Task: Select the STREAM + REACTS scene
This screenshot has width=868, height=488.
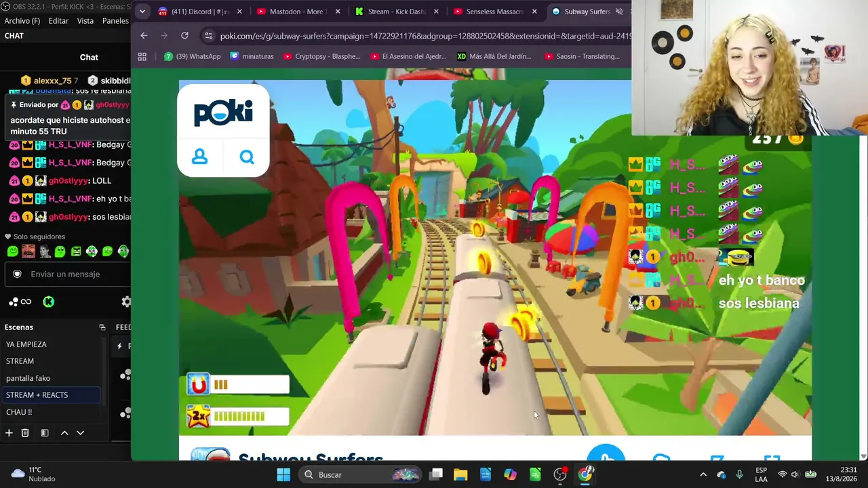Action: tap(52, 395)
